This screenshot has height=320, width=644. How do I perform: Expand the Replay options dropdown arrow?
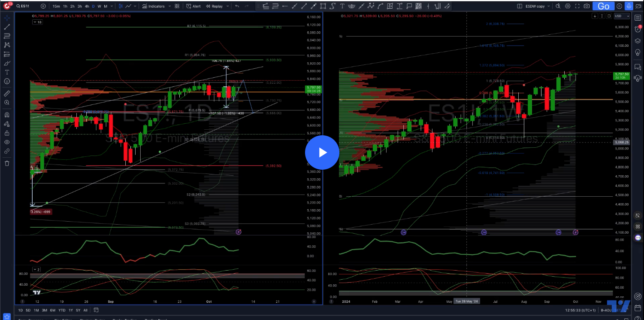coord(227,6)
